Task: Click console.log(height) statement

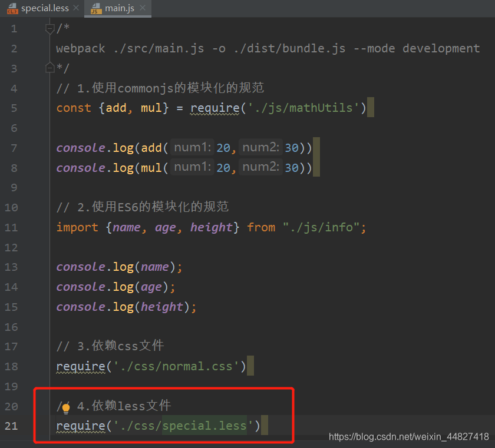Action: (x=126, y=307)
